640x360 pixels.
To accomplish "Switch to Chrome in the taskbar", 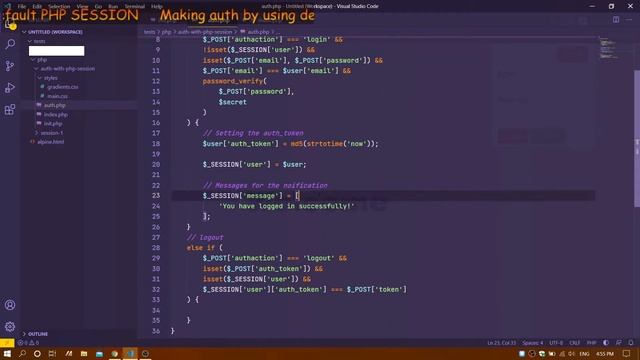I will tap(115, 353).
